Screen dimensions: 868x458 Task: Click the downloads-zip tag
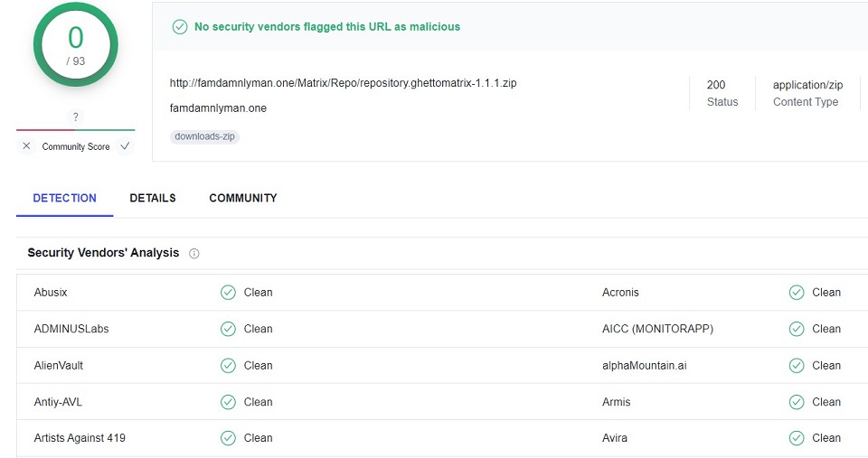205,136
